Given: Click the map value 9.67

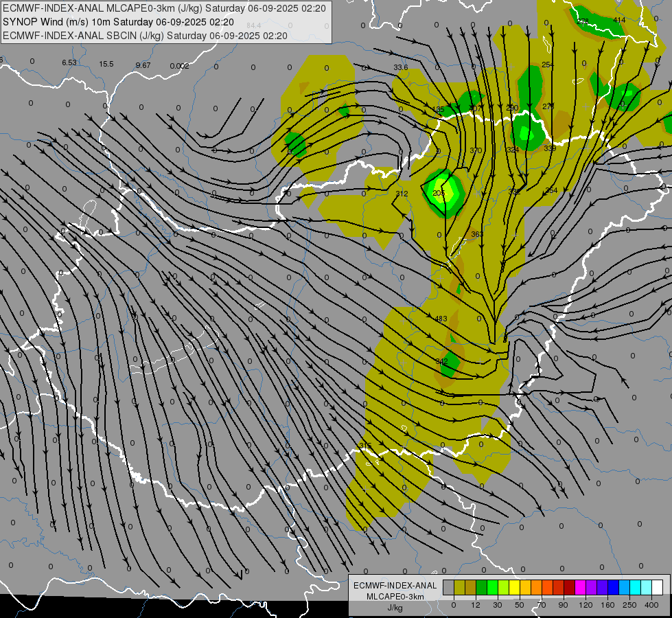Looking at the screenshot, I should [143, 65].
